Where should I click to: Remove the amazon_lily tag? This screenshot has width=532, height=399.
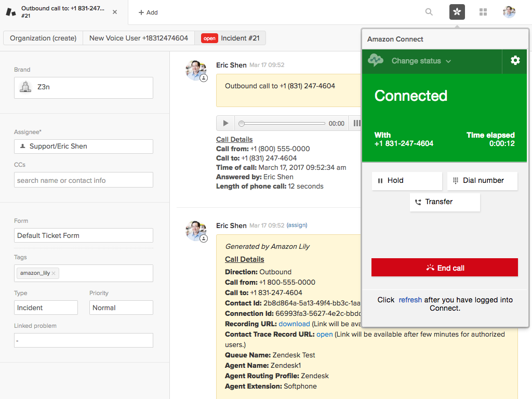coord(54,273)
